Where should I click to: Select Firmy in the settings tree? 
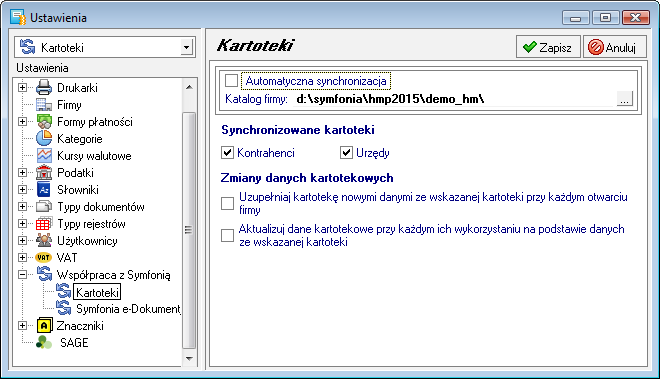coord(69,105)
